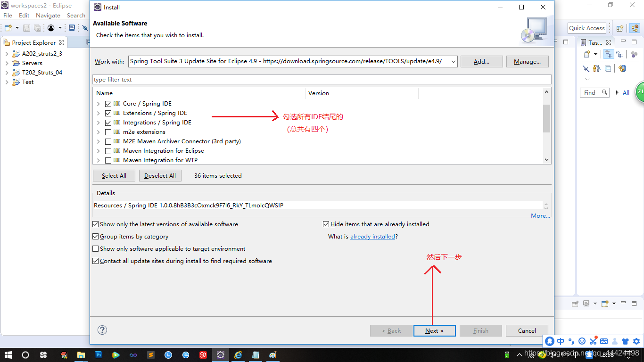
Task: Open the File menu
Action: 8,15
